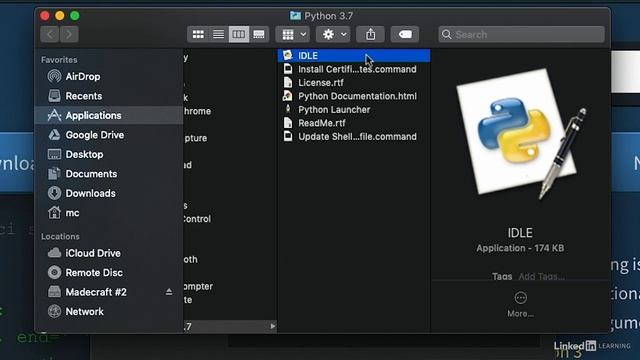Open the group-by arrangement dropdown

pyautogui.click(x=293, y=34)
